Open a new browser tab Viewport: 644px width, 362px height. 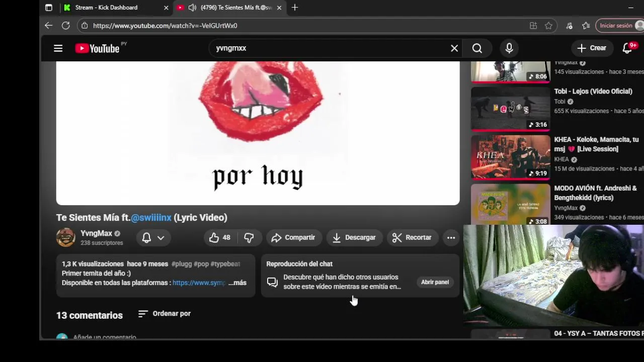click(295, 8)
